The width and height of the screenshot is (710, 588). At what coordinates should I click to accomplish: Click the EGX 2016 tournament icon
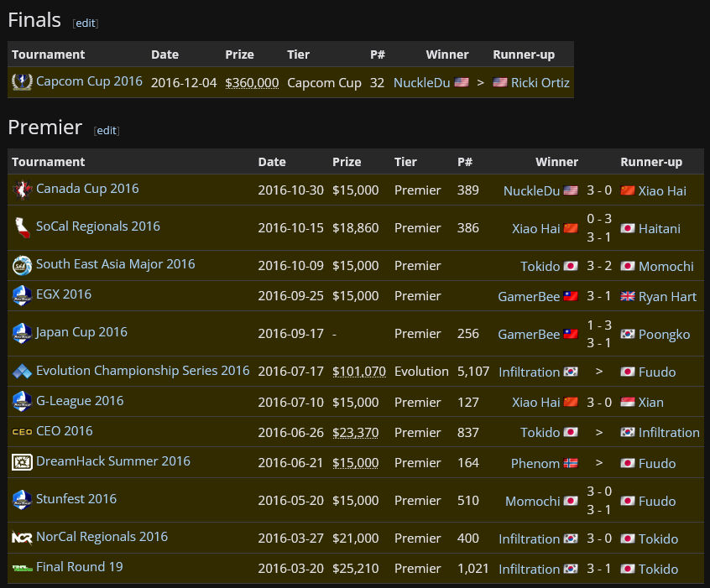click(x=22, y=295)
